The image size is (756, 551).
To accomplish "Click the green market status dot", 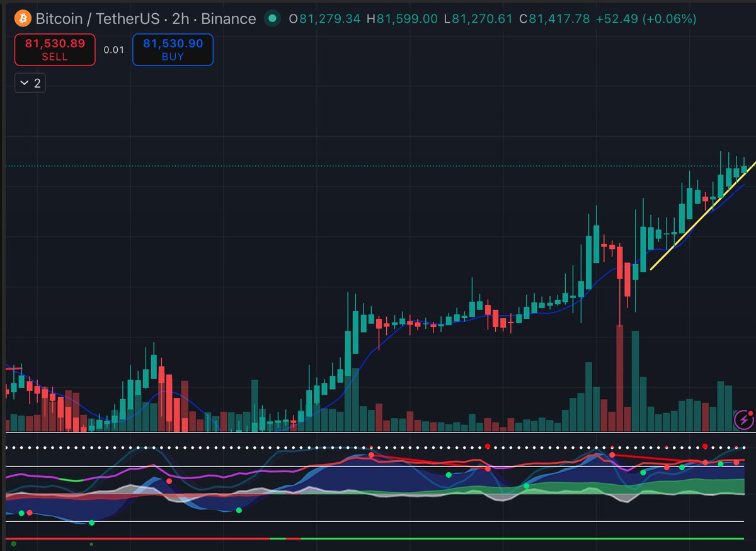I will click(x=272, y=18).
